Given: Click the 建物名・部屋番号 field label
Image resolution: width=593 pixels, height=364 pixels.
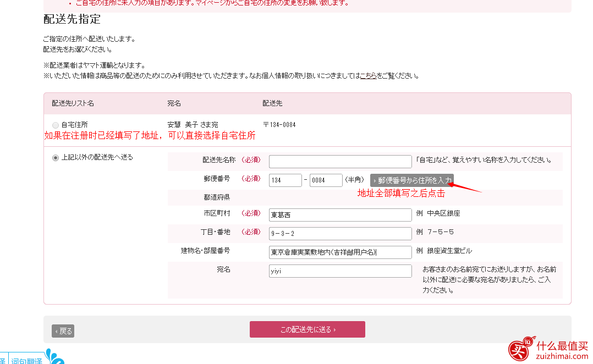Looking at the screenshot, I should pos(205,251).
